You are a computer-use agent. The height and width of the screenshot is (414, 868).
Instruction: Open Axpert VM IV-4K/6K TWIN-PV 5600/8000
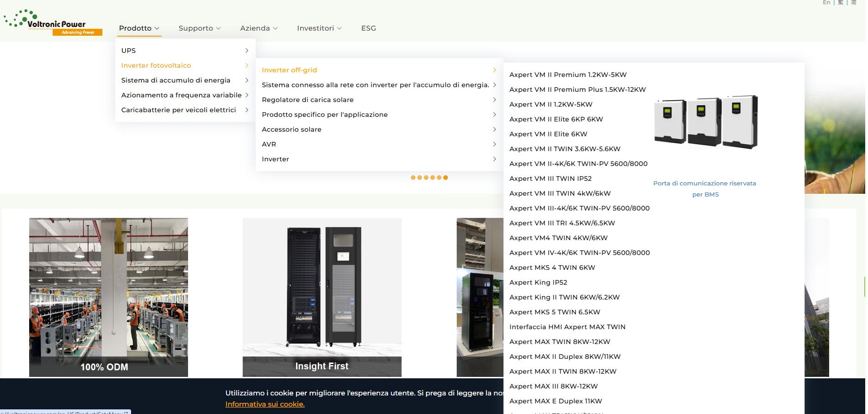(580, 253)
